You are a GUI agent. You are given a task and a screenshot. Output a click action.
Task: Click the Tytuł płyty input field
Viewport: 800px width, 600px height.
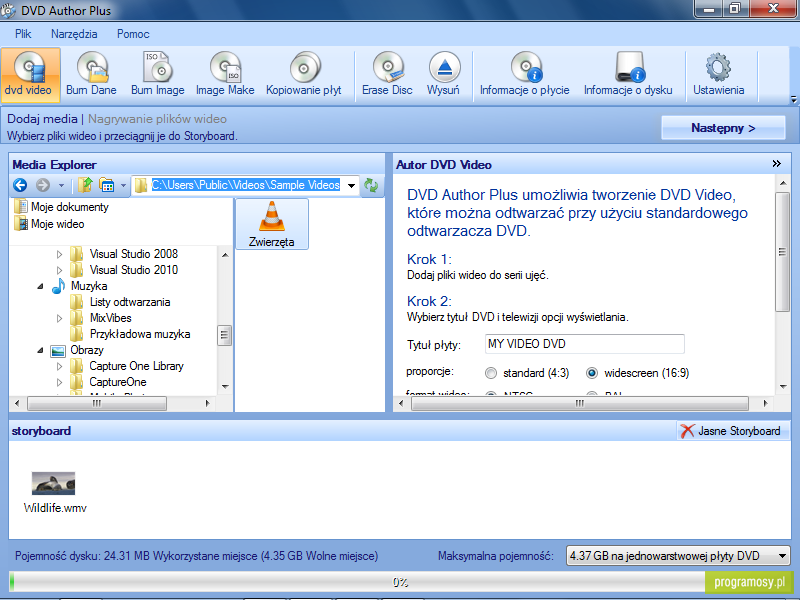(584, 344)
